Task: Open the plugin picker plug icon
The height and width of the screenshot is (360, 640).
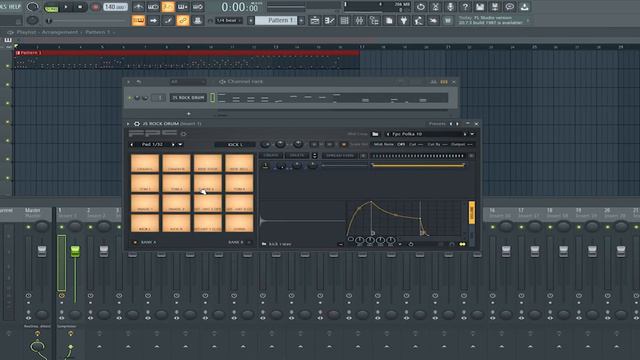Action: click(404, 20)
